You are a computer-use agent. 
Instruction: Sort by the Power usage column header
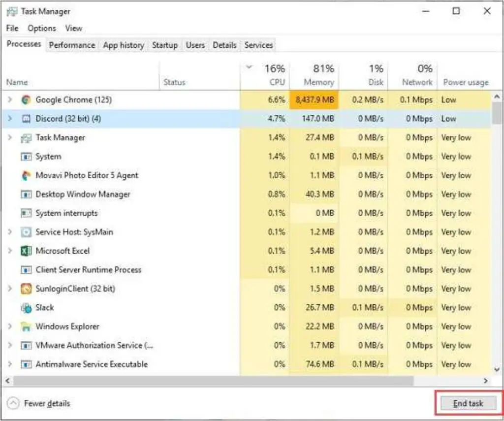(x=466, y=75)
